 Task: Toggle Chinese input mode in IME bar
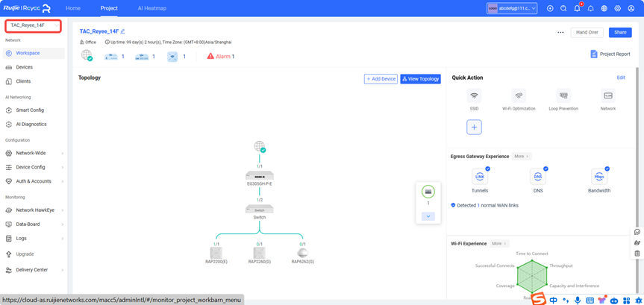(x=553, y=301)
